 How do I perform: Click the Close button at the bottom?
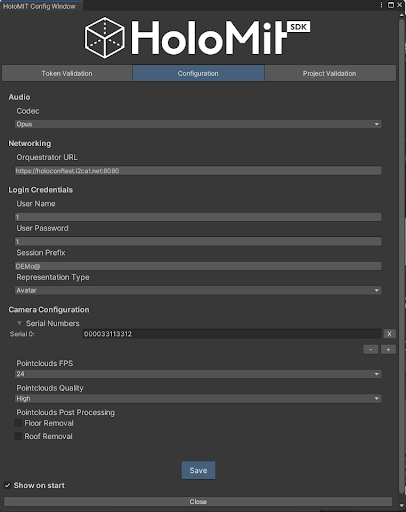click(x=198, y=501)
